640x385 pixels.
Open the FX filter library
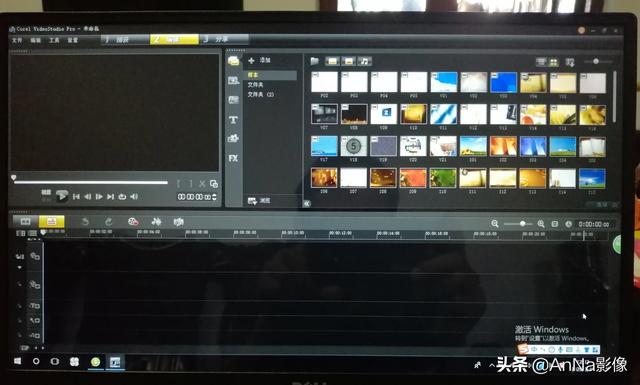coord(233,158)
